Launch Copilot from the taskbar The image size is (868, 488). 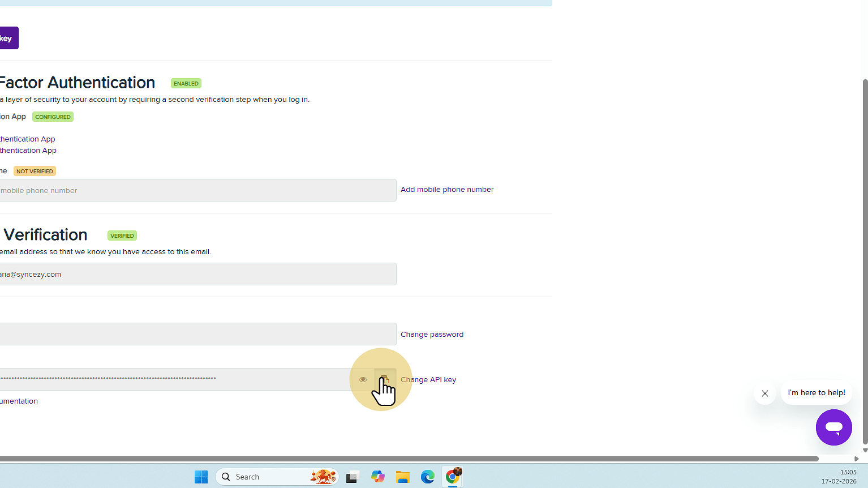coord(378,477)
